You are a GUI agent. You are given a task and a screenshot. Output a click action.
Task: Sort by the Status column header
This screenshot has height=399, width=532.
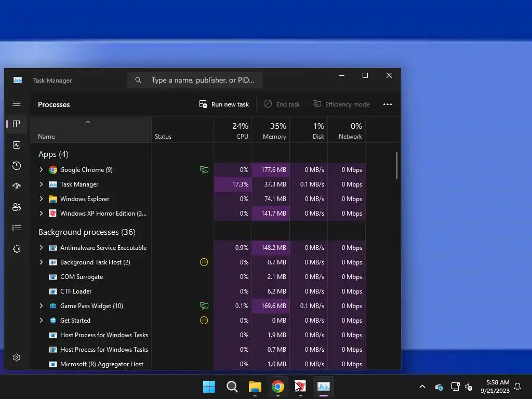pos(182,130)
